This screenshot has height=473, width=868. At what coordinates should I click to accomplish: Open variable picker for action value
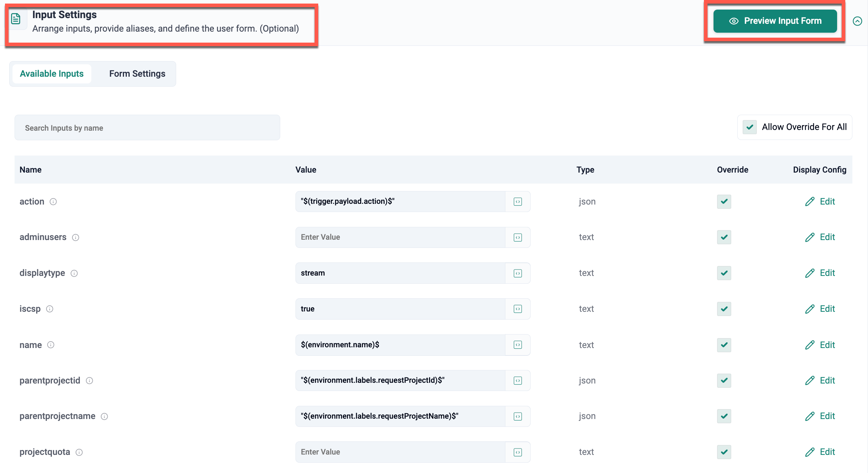pos(517,202)
